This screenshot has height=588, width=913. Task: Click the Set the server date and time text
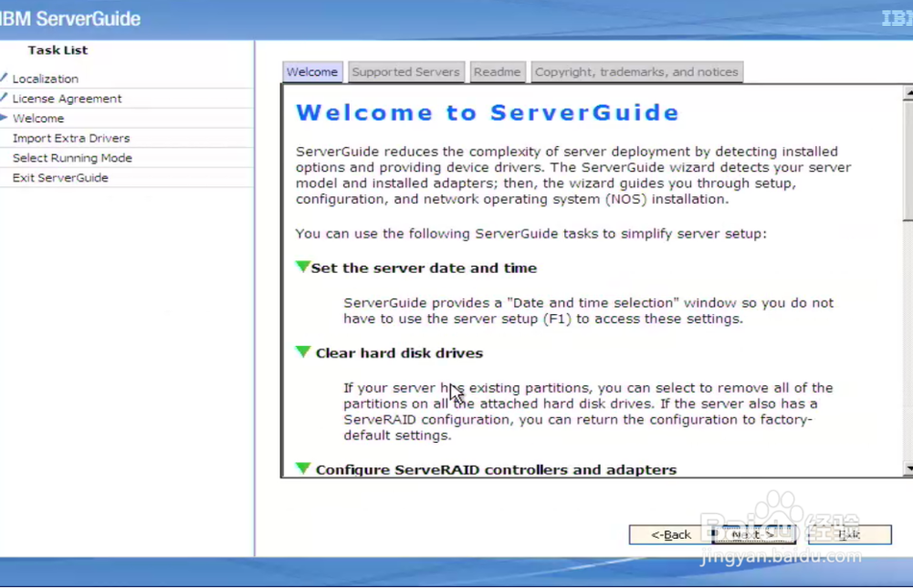pos(424,268)
